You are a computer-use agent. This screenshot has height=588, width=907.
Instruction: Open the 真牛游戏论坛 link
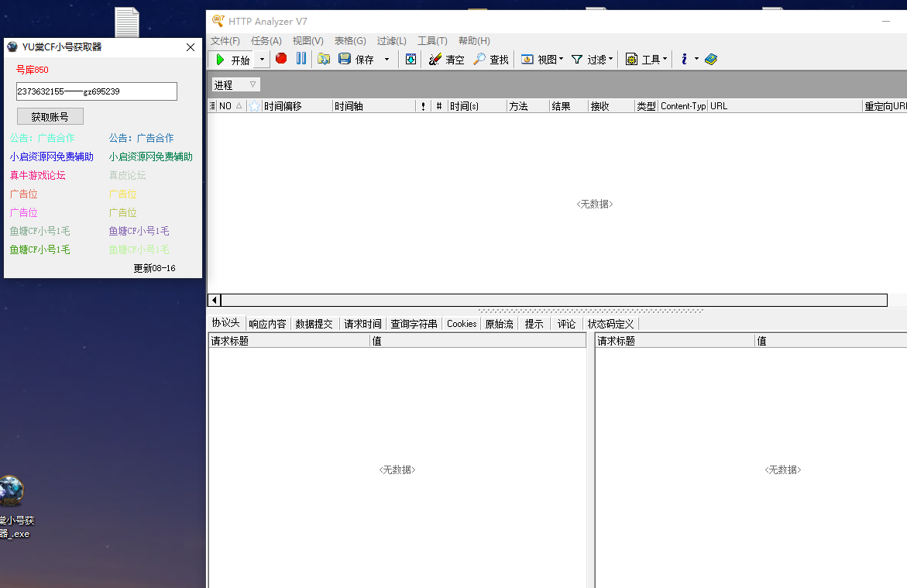tap(38, 175)
